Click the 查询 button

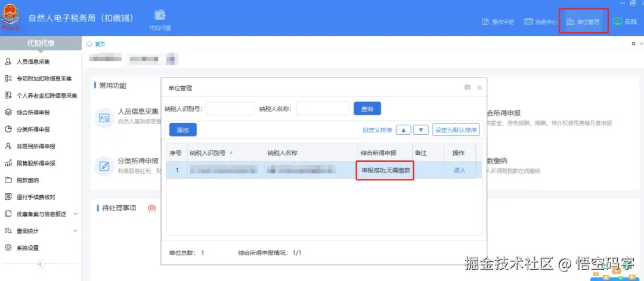[367, 109]
